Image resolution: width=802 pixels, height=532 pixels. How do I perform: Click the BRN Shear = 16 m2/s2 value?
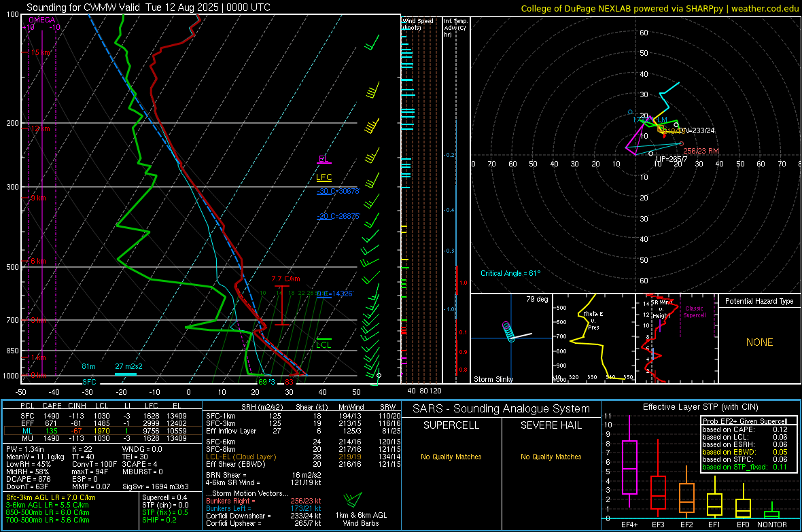[x=263, y=475]
